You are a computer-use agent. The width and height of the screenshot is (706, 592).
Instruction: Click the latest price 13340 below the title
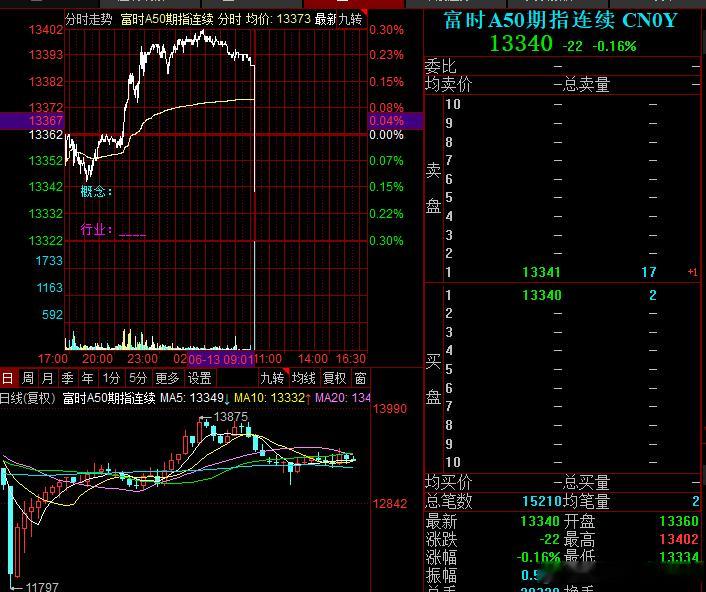click(x=521, y=44)
